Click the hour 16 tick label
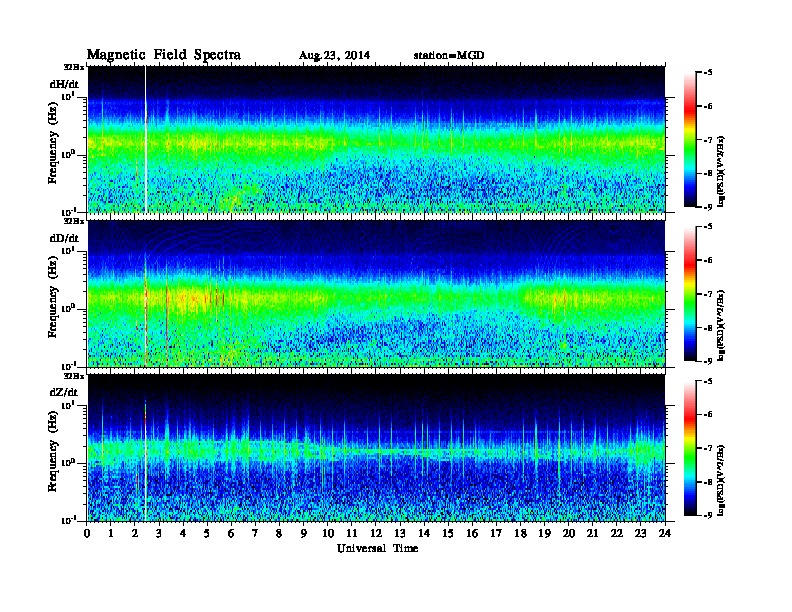 tap(472, 533)
